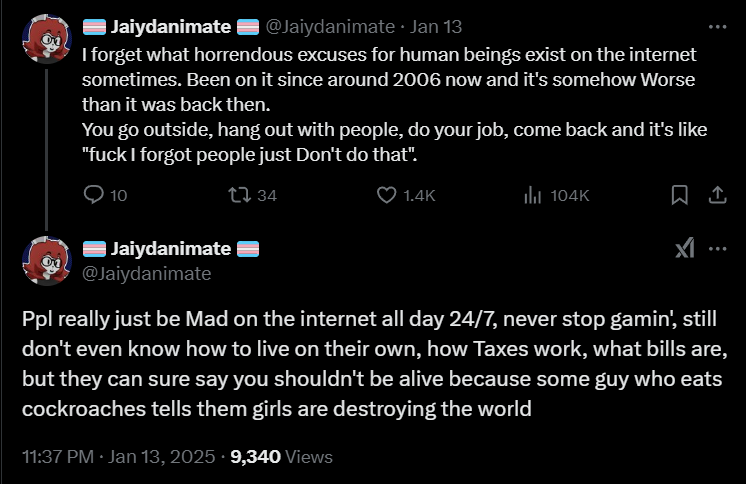Reply to the first Jaiydanimate tweet
The image size is (746, 484).
tap(94, 195)
